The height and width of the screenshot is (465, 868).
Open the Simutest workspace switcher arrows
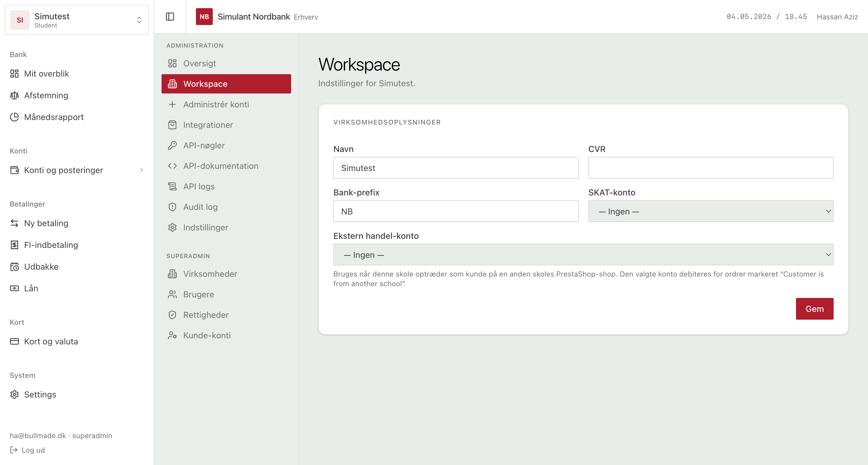(139, 20)
